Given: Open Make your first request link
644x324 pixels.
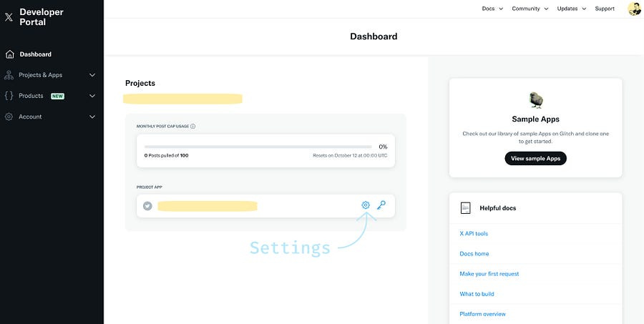Looking at the screenshot, I should (489, 274).
